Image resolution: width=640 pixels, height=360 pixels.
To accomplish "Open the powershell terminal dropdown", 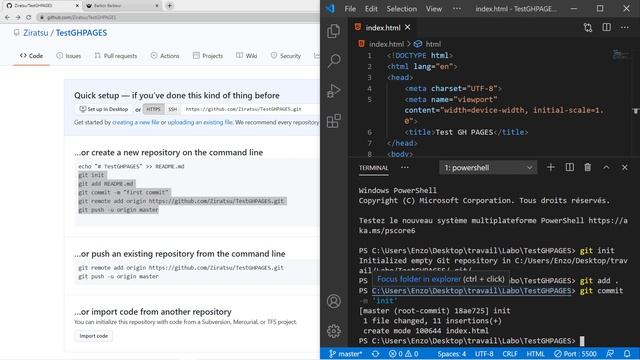I will 488,167.
